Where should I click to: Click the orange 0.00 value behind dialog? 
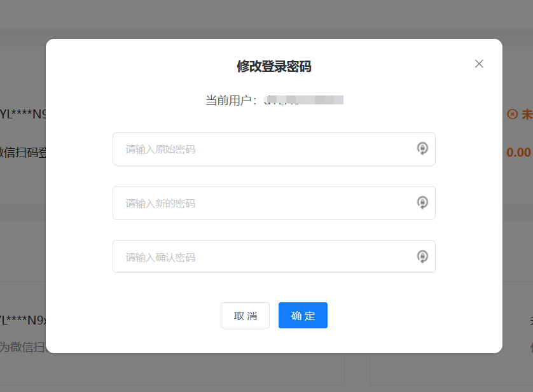pos(518,152)
